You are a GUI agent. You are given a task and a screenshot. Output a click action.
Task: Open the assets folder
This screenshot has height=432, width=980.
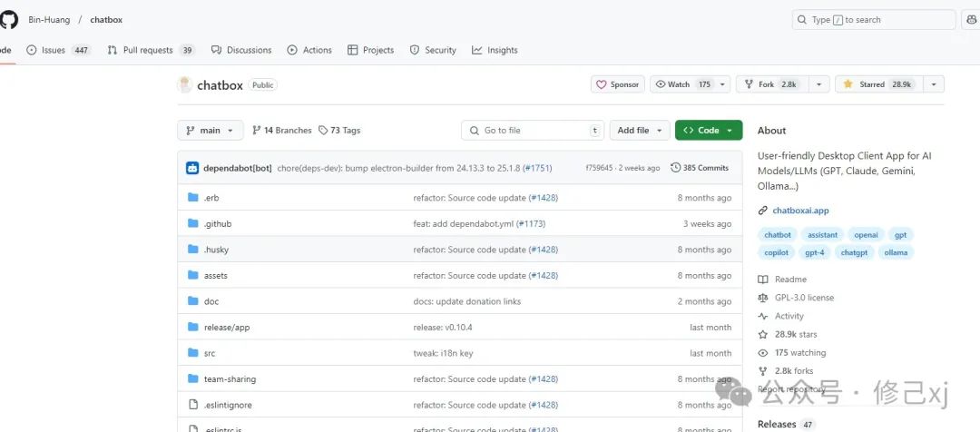click(216, 276)
